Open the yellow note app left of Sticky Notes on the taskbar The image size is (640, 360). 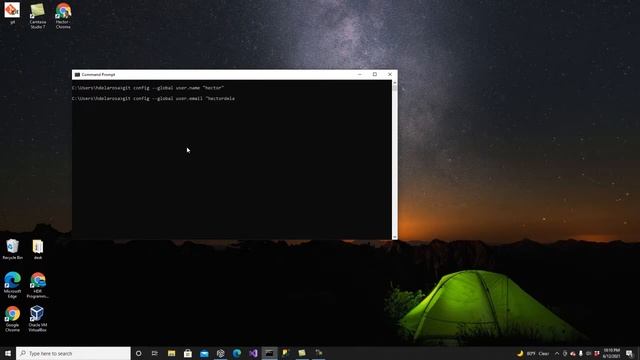(x=286, y=353)
